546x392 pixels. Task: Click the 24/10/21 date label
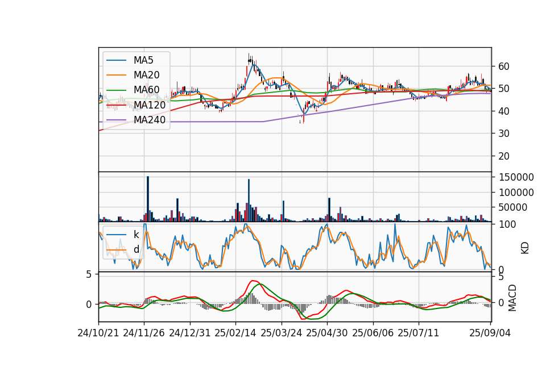[x=98, y=333]
